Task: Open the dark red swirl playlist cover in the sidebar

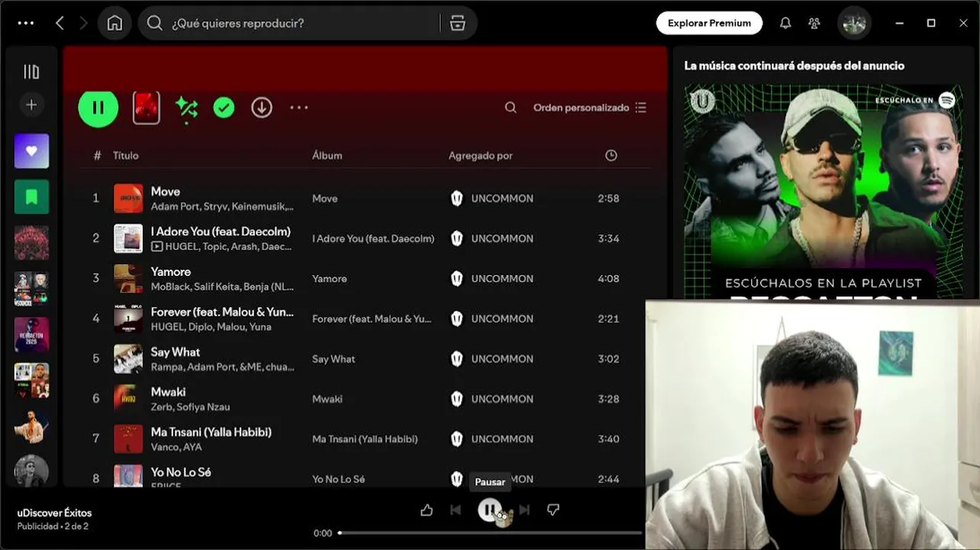Action: (31, 243)
